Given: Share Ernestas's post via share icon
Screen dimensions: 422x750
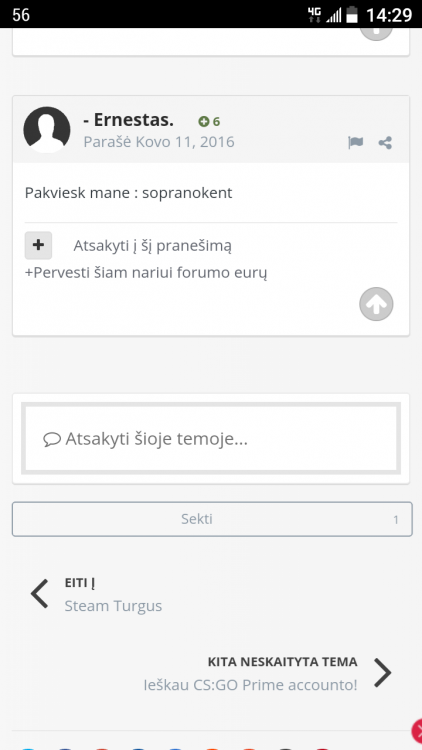Looking at the screenshot, I should (x=385, y=143).
